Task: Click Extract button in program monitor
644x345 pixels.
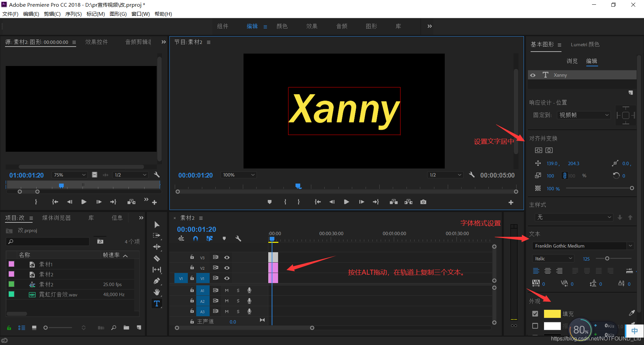Action: click(x=409, y=202)
